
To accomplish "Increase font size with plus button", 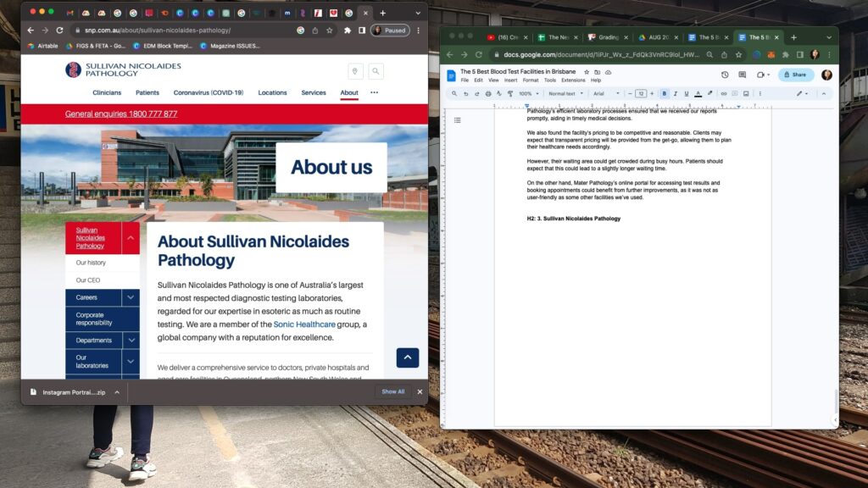I will [x=652, y=93].
